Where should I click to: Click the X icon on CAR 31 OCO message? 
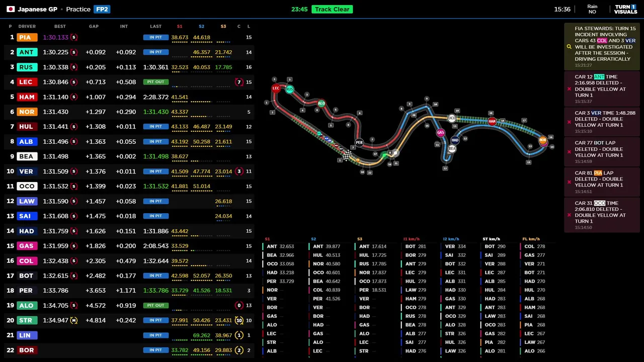tap(569, 215)
